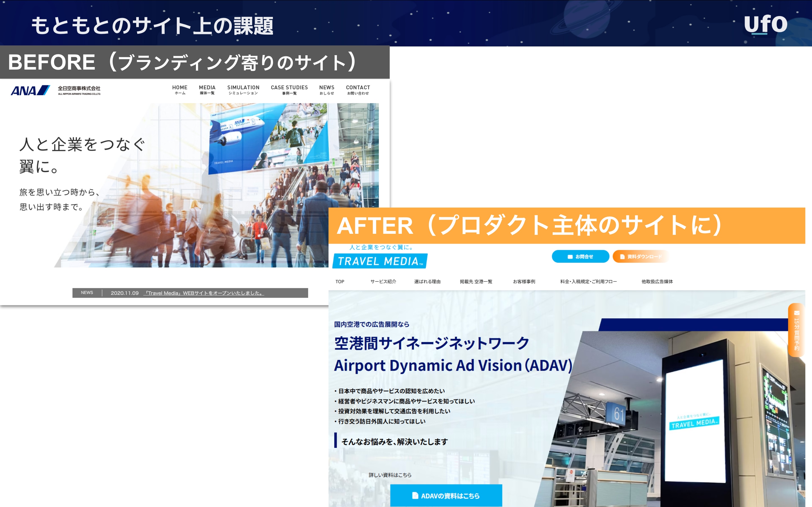Click the TRAVEL MEDIA logo banner
Screen dimensions: 812x507
pos(379,261)
